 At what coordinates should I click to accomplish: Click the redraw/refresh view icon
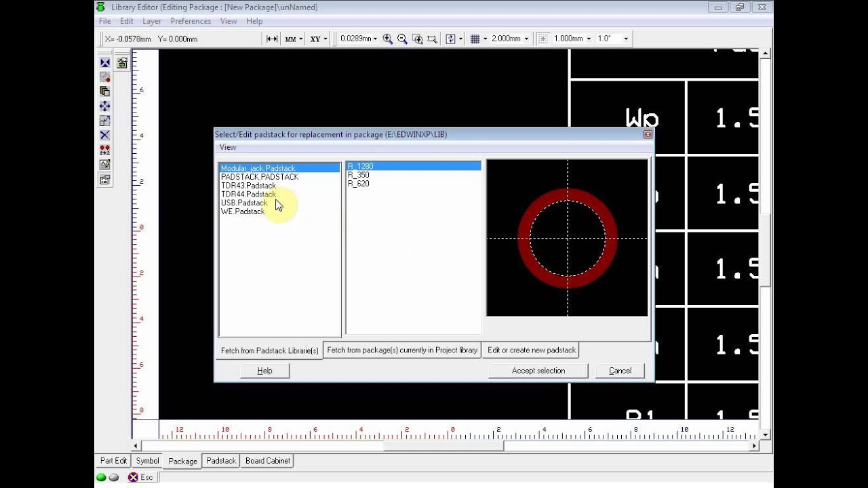point(450,39)
